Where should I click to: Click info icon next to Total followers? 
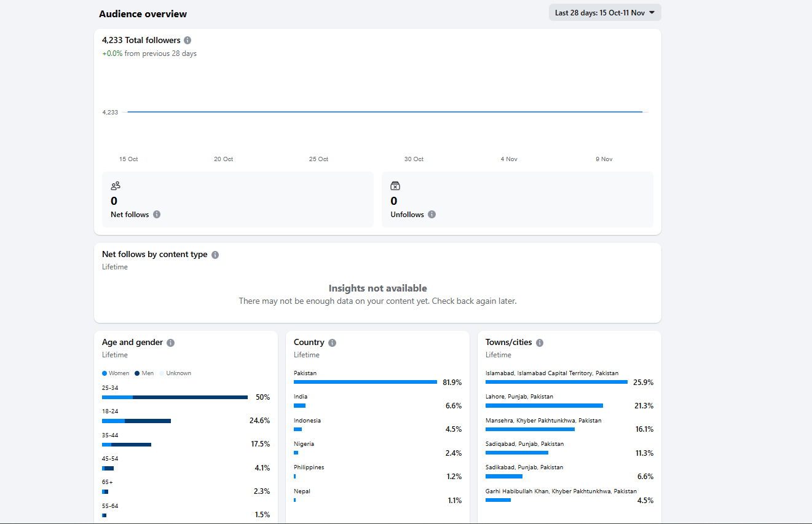point(187,40)
